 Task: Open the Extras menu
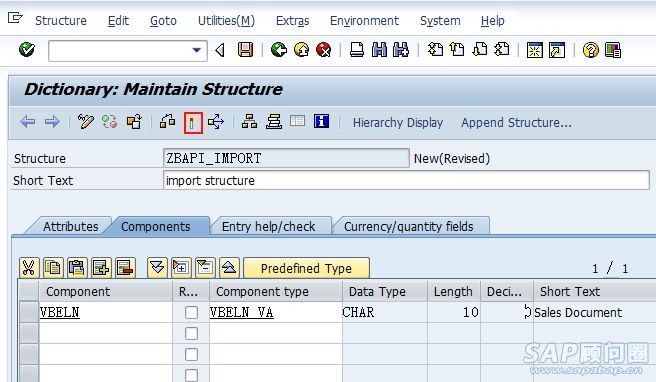click(x=292, y=21)
